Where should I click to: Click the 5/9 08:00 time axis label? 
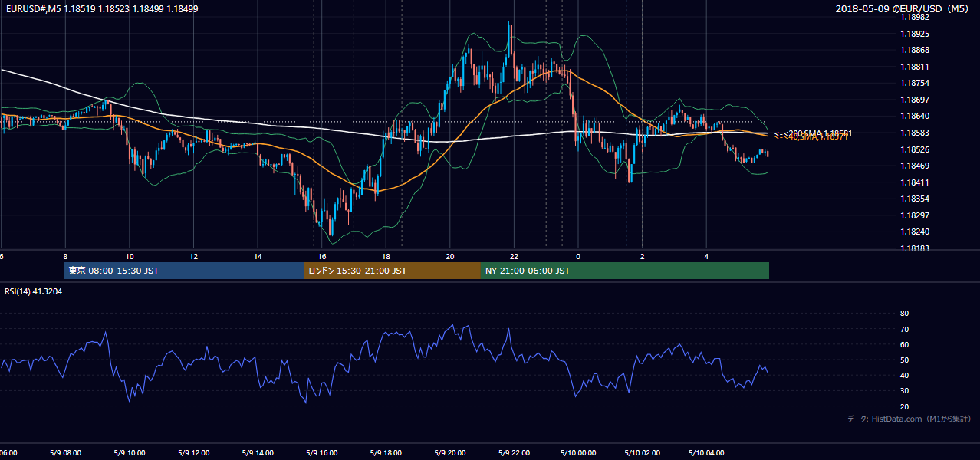click(x=65, y=453)
